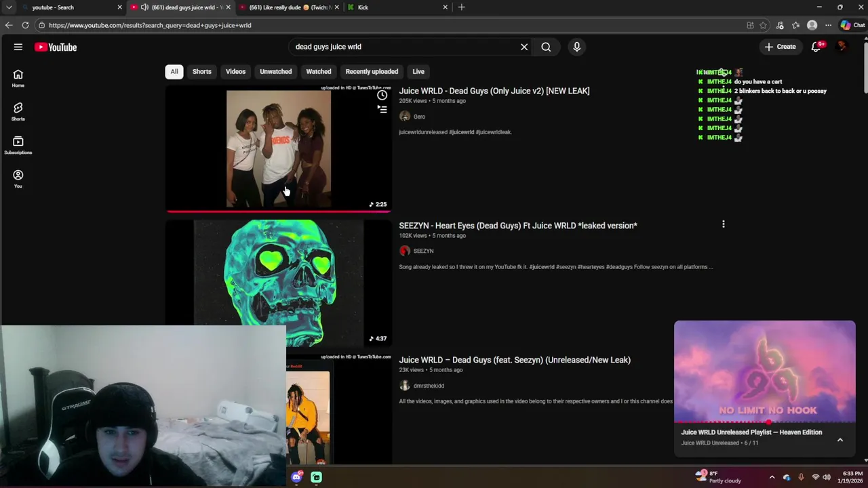Image resolution: width=868 pixels, height=488 pixels.
Task: Open Subscriptions in the sidebar
Action: pyautogui.click(x=18, y=145)
